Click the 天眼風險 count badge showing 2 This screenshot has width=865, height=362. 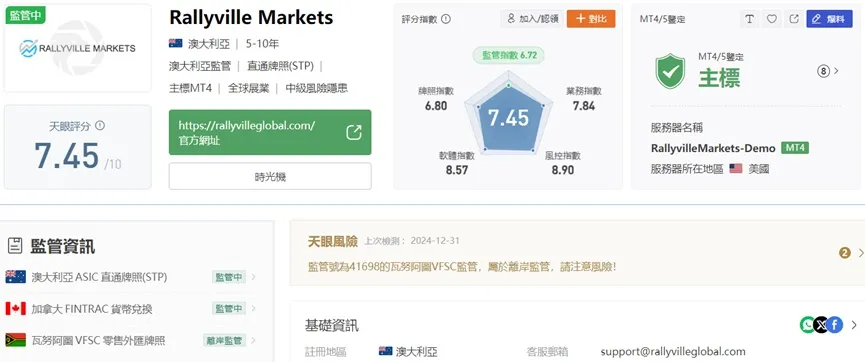[x=845, y=253]
